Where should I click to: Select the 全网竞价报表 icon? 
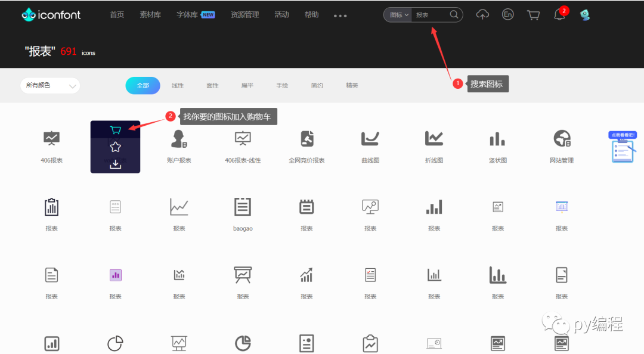click(x=307, y=138)
